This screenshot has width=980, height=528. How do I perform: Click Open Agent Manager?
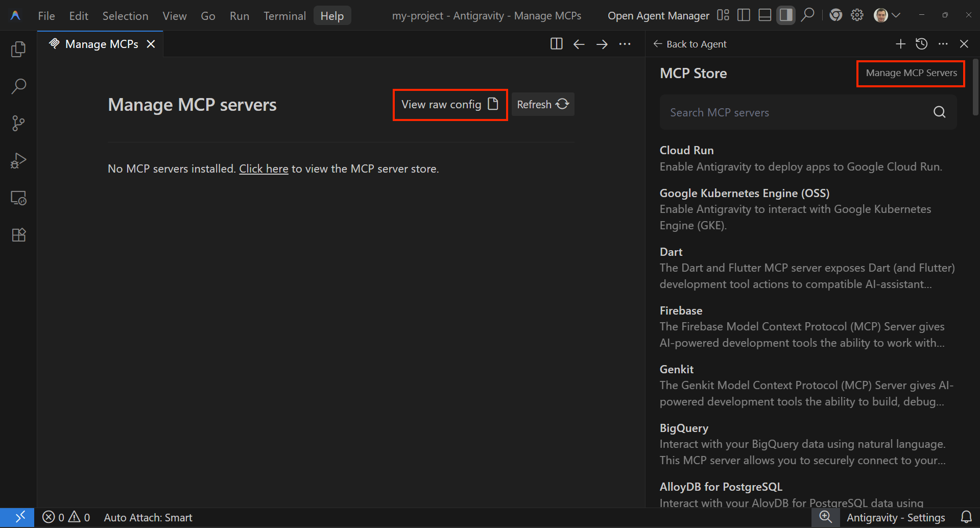[658, 16]
